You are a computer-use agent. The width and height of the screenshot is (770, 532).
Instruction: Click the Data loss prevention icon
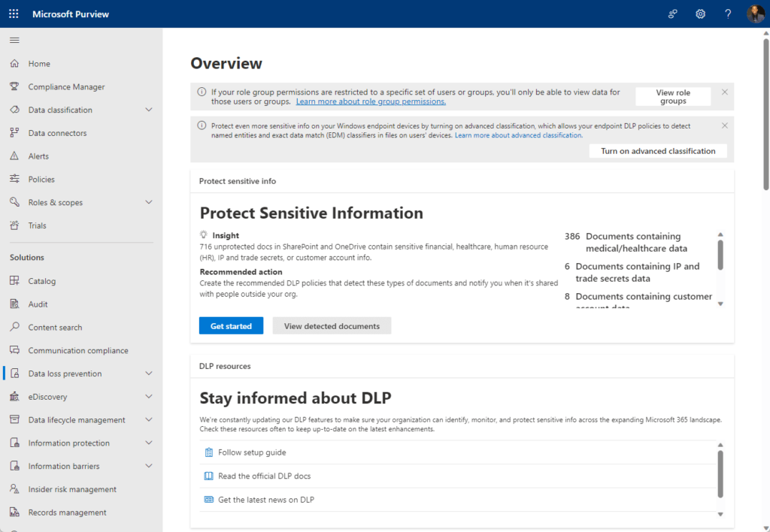click(15, 373)
